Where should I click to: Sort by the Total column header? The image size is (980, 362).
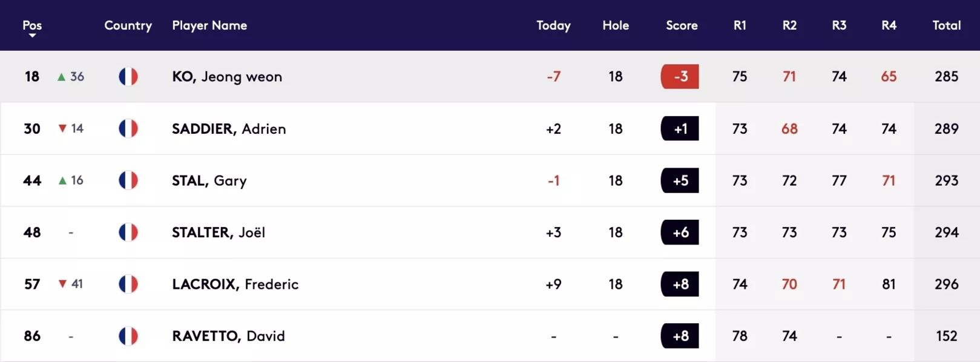[x=947, y=25]
